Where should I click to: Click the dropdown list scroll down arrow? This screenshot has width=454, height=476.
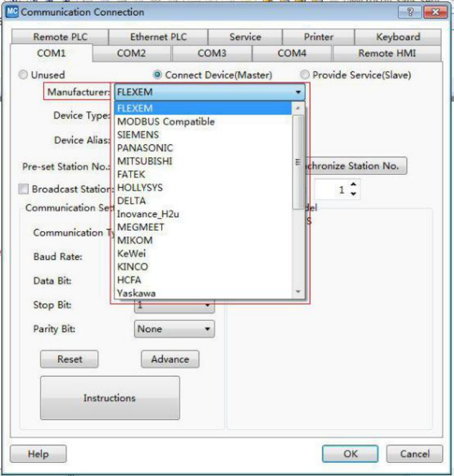point(298,292)
